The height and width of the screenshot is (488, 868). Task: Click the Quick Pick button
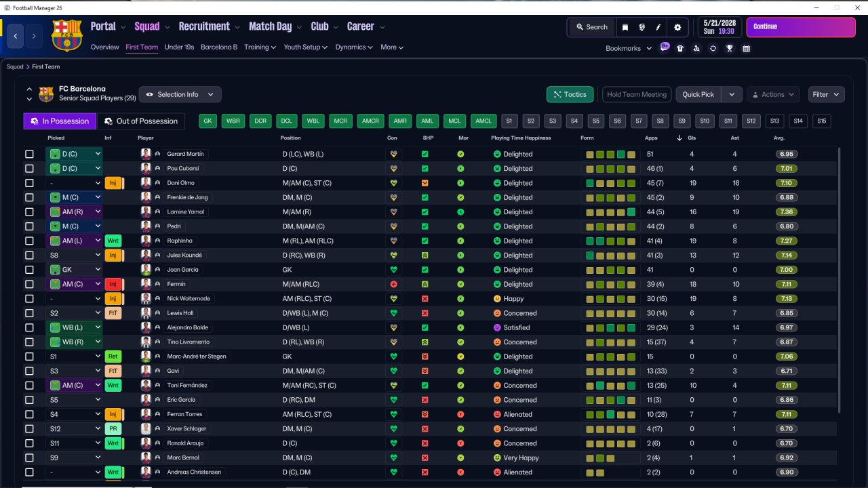point(698,95)
